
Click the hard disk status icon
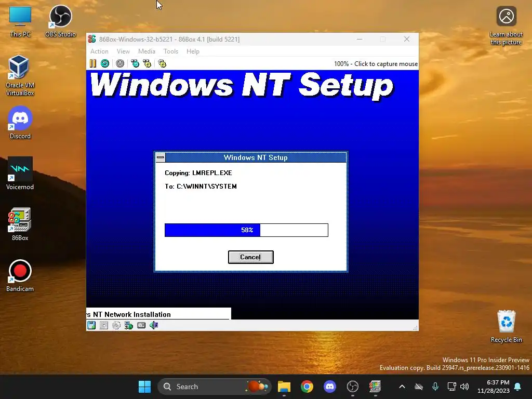point(141,325)
